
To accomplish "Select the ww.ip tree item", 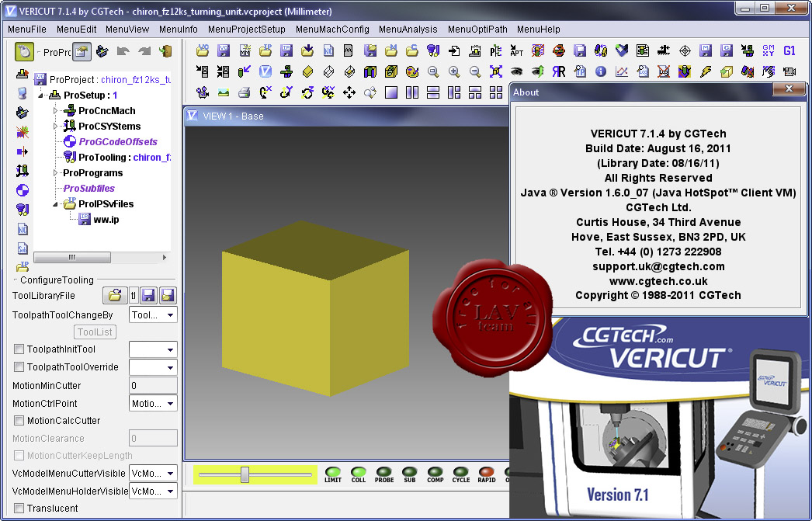I will (106, 220).
